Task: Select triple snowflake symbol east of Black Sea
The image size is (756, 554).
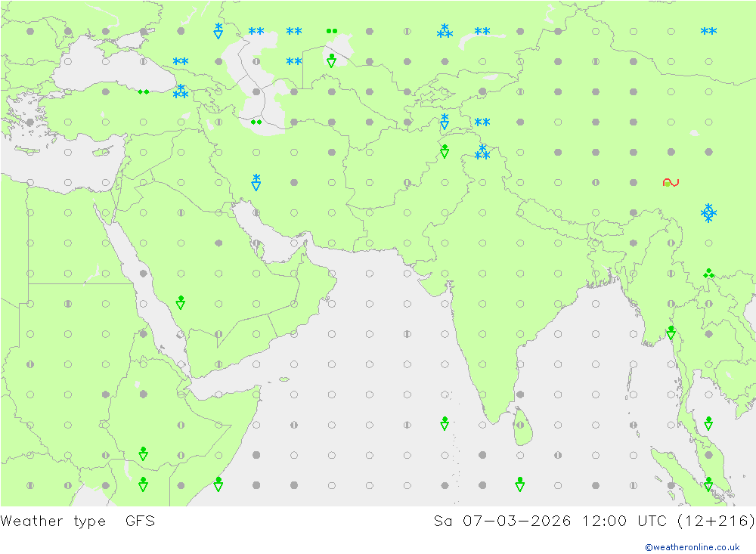Action: coord(181,91)
